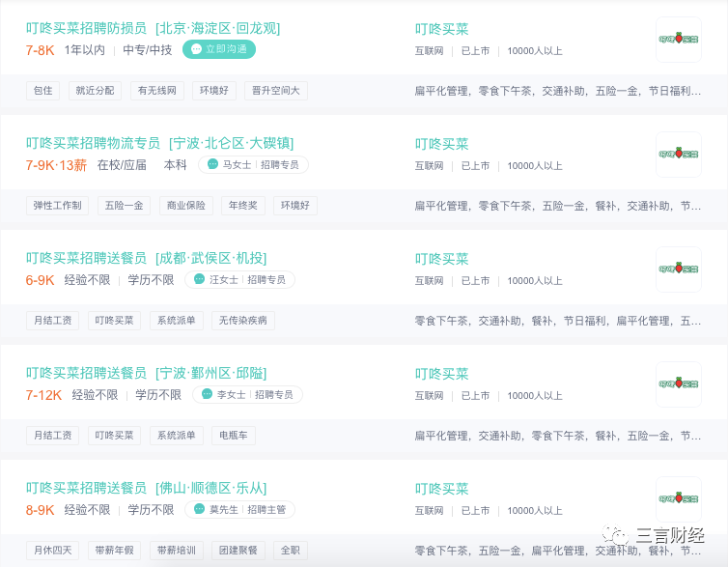Select the 无传染疾病 tag
728x567 pixels.
[242, 321]
